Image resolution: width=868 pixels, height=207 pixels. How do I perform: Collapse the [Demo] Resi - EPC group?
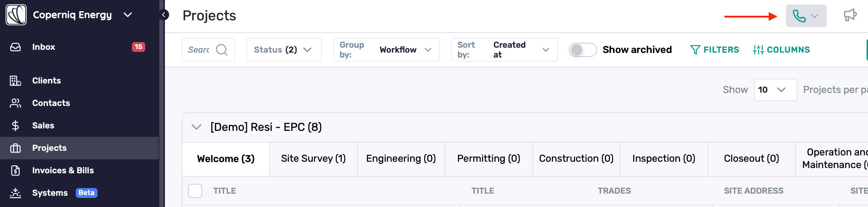tap(196, 127)
